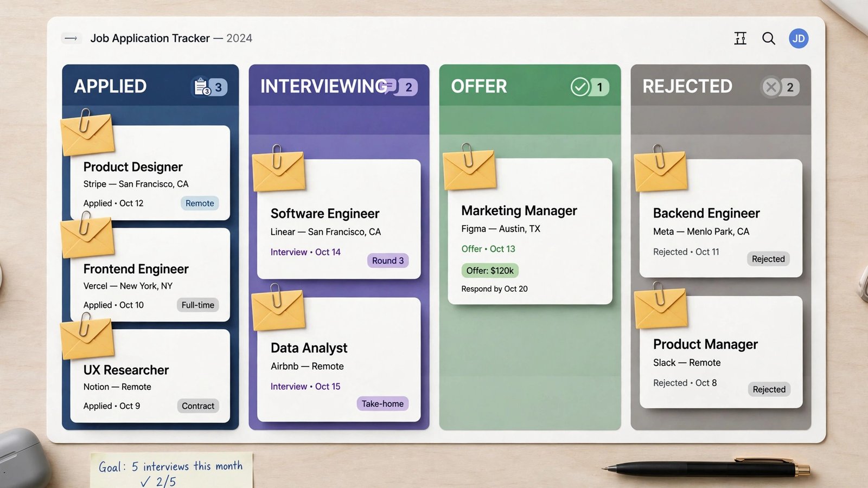Open the Backend Engineer card title
The height and width of the screenshot is (488, 868).
(x=706, y=213)
